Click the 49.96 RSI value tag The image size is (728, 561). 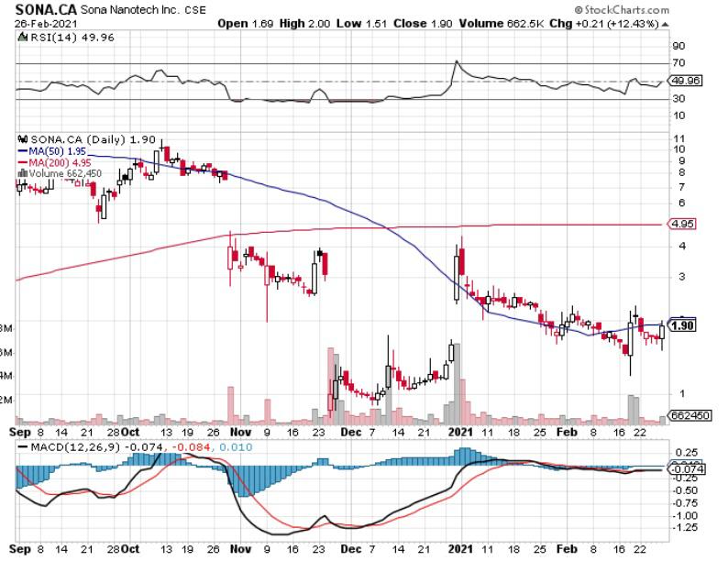[686, 81]
